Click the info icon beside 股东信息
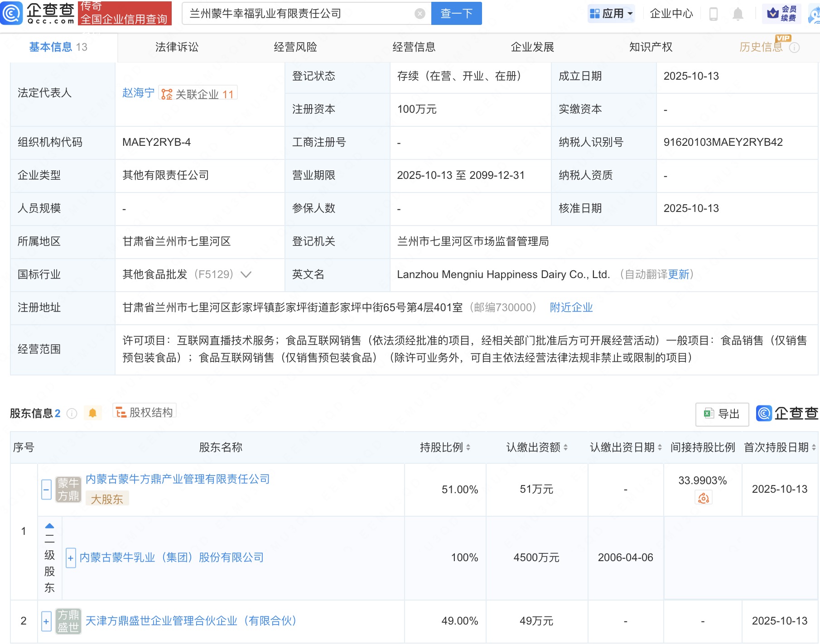The width and height of the screenshot is (820, 644). point(72,413)
